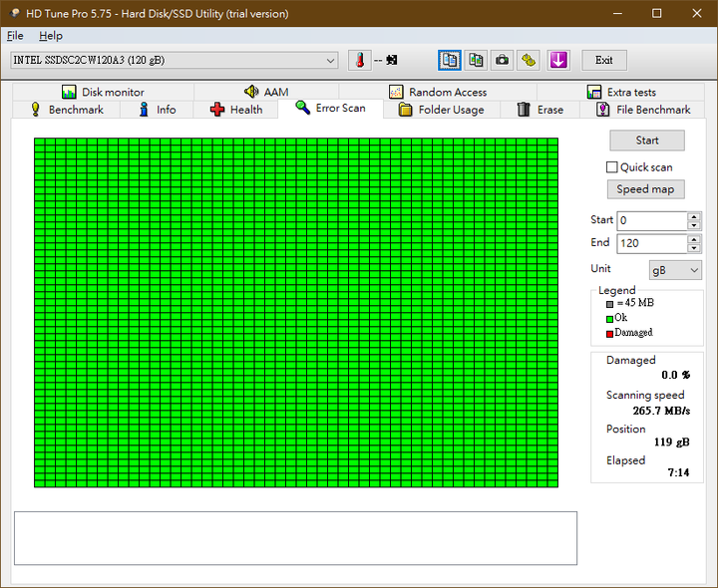Enable the Quick scan checkbox
718x588 pixels.
[x=611, y=167]
